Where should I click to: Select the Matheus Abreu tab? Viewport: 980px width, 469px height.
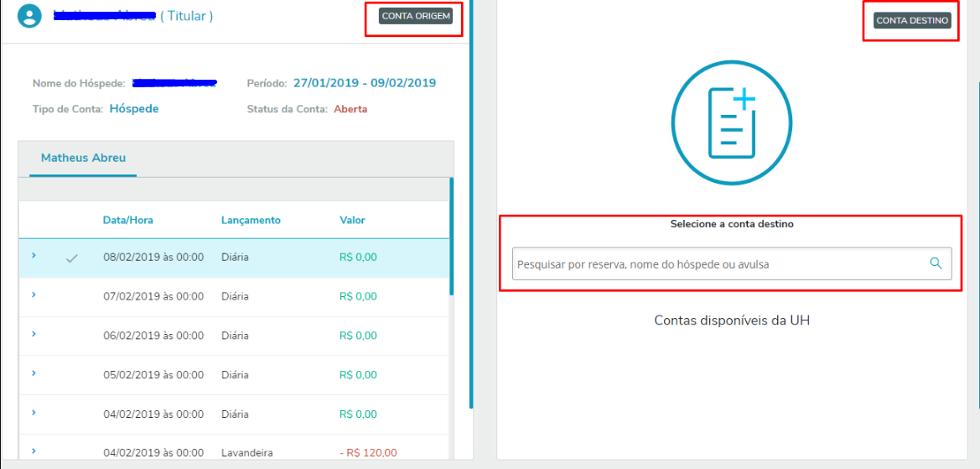83,159
